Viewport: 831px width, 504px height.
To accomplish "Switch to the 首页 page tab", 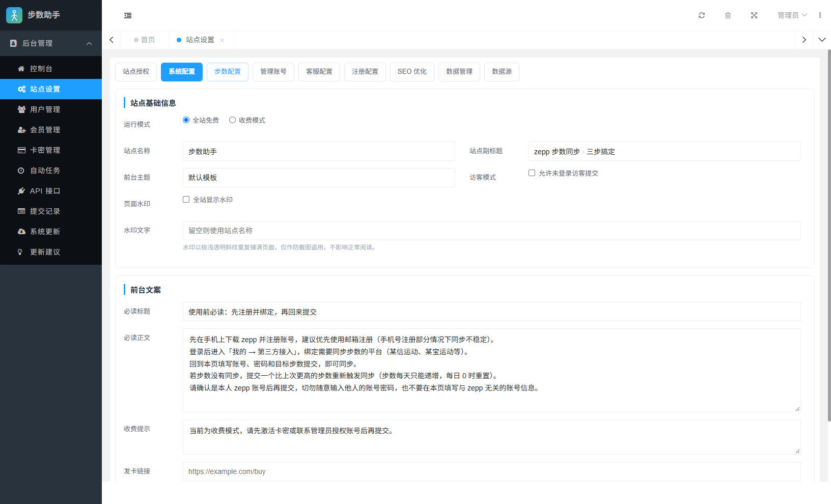I will pos(145,40).
